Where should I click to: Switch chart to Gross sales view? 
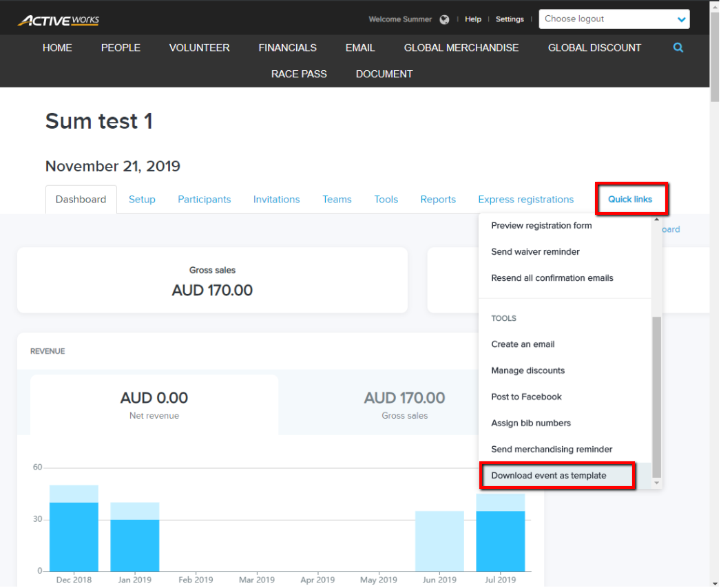(404, 404)
